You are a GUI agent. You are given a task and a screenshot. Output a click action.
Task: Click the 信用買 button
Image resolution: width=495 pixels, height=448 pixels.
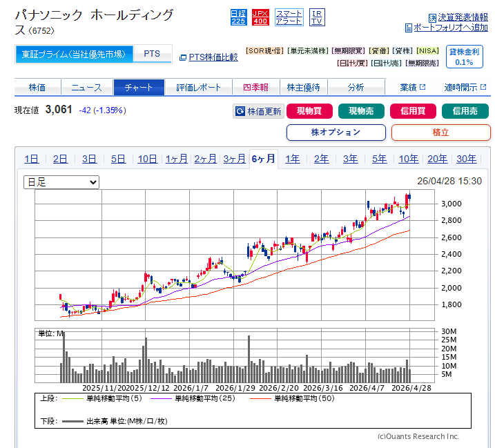413,111
